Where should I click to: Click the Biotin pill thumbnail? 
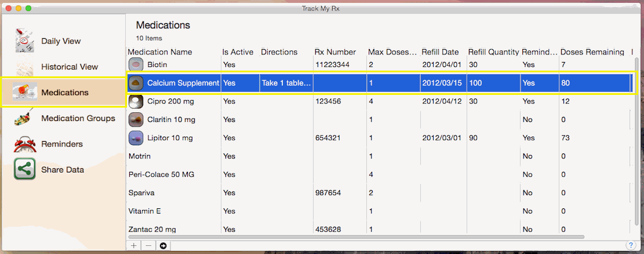tap(136, 64)
